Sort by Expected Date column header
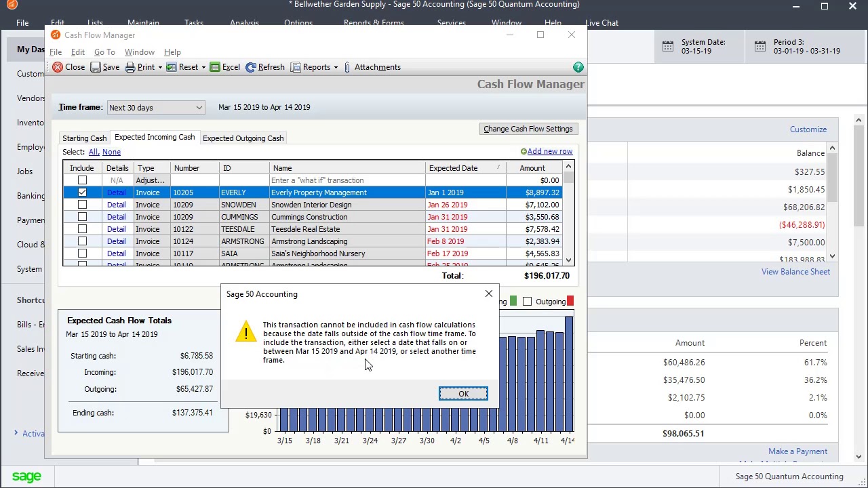The height and width of the screenshot is (488, 868). (466, 168)
